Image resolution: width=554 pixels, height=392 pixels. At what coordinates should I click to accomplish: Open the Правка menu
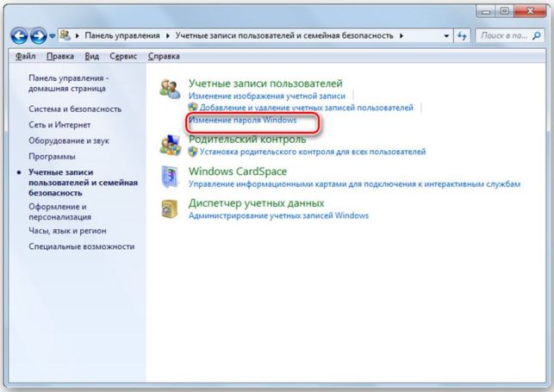pyautogui.click(x=60, y=56)
